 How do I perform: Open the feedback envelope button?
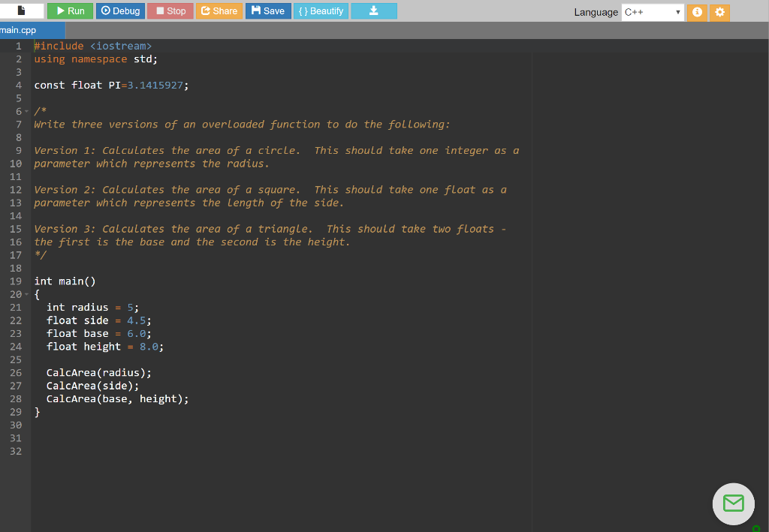point(733,503)
